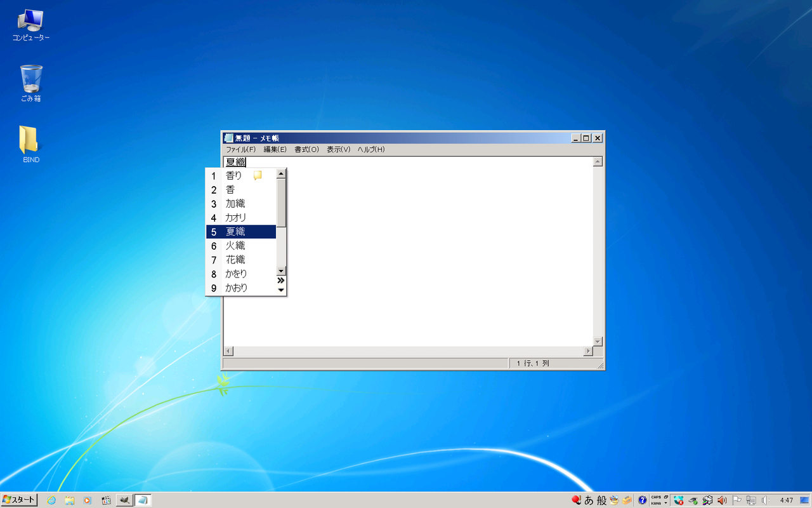Launch Windows Media Player from taskbar
The width and height of the screenshot is (812, 508).
coord(88,500)
